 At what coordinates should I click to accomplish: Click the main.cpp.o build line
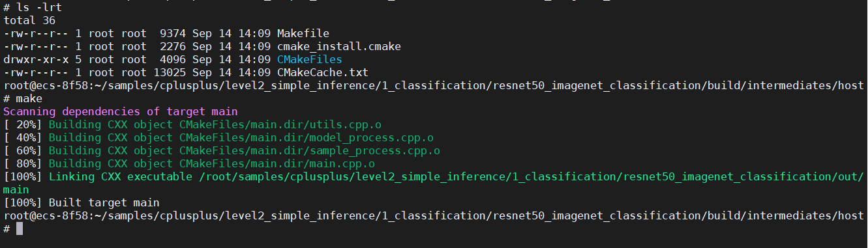coord(188,163)
